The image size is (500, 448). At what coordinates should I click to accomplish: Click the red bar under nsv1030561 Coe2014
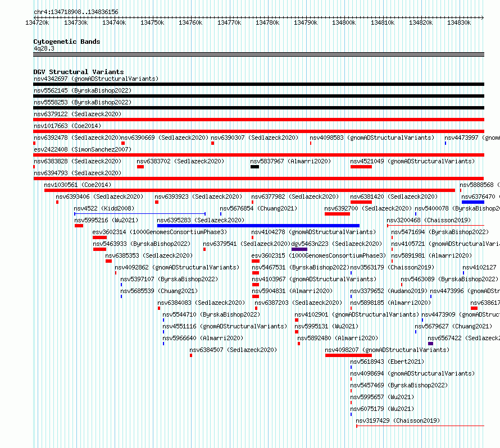pyautogui.click(x=249, y=190)
